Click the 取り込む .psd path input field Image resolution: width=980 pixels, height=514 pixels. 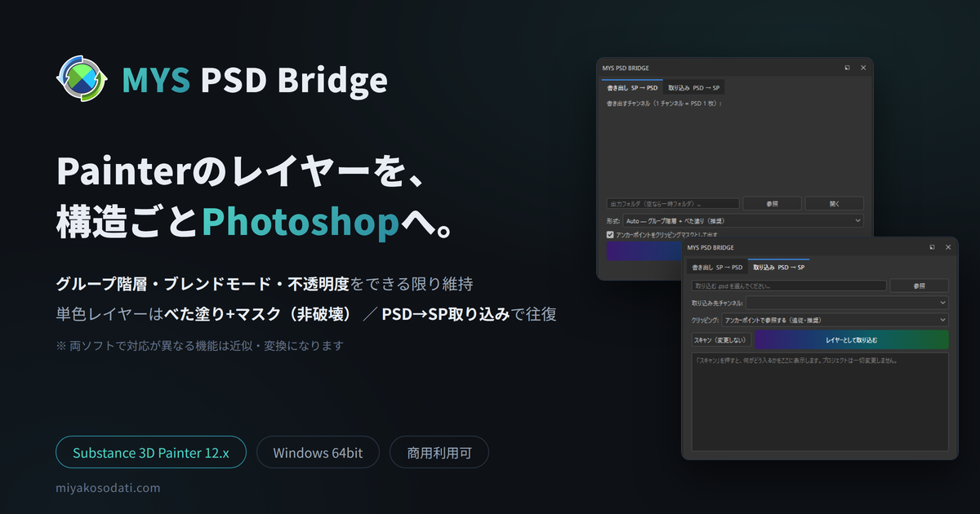click(789, 286)
